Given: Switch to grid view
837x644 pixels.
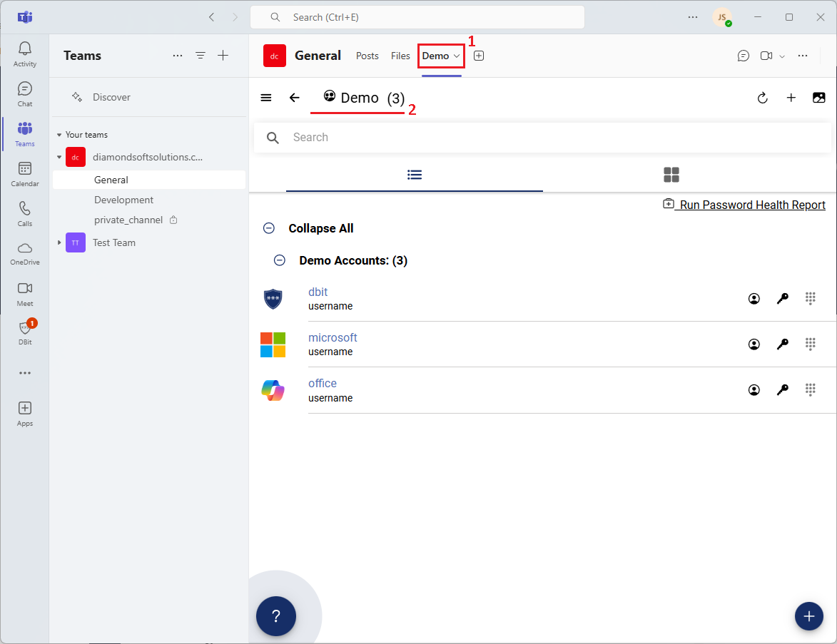Looking at the screenshot, I should click(671, 175).
